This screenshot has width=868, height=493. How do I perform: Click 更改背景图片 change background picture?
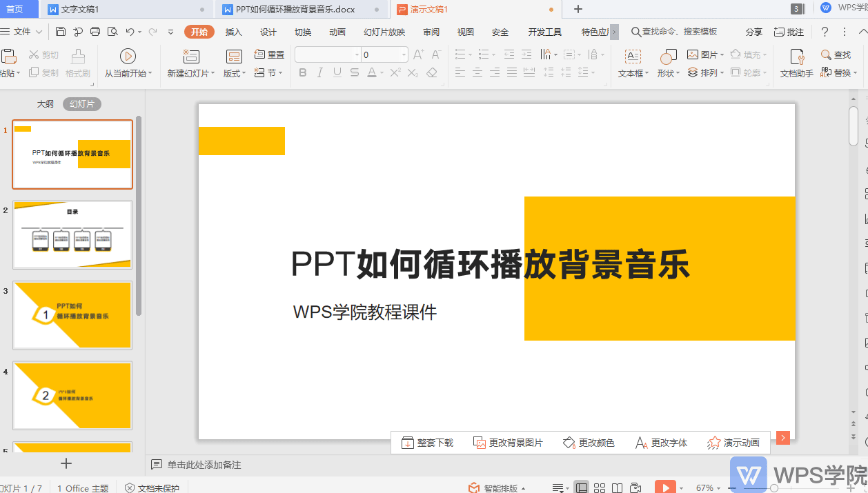click(x=508, y=443)
